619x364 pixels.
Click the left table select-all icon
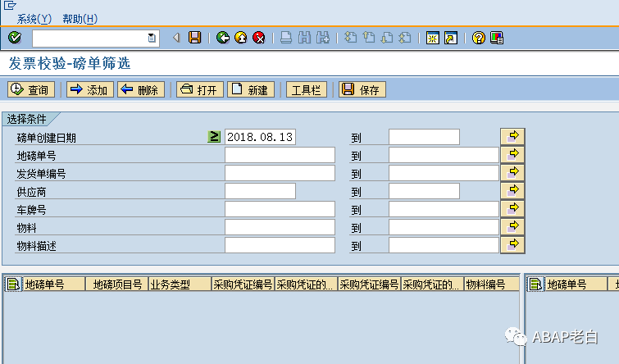[x=13, y=284]
